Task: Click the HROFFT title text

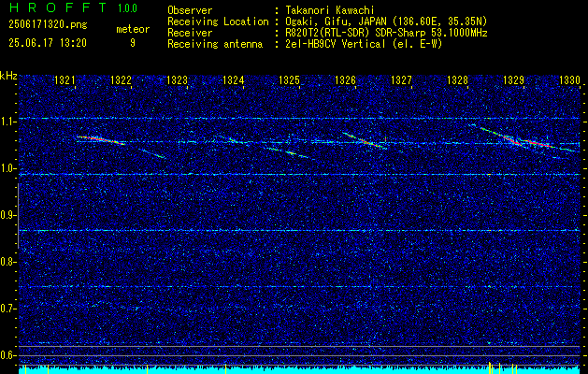Action: tap(58, 7)
